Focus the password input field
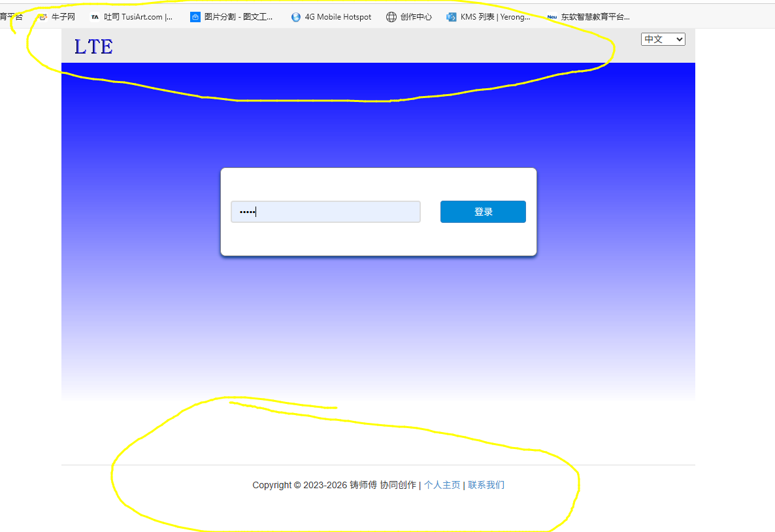Image resolution: width=775 pixels, height=532 pixels. tap(325, 212)
